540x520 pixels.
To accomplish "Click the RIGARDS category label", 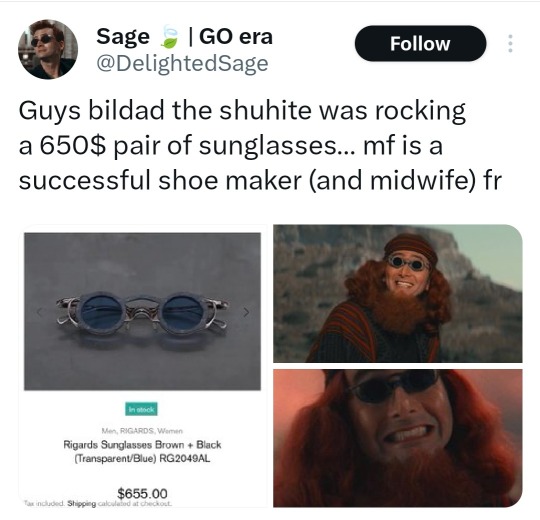I will coord(137,431).
